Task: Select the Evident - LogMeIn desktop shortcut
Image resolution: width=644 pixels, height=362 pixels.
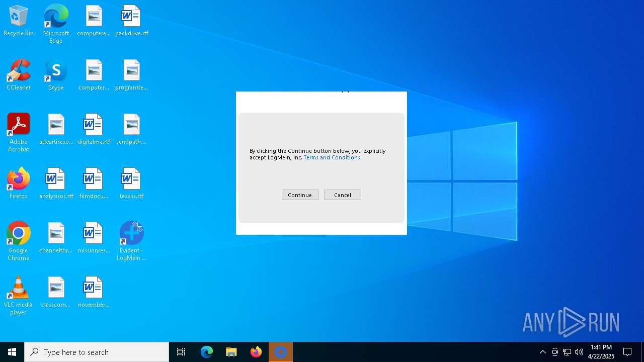Action: [131, 241]
